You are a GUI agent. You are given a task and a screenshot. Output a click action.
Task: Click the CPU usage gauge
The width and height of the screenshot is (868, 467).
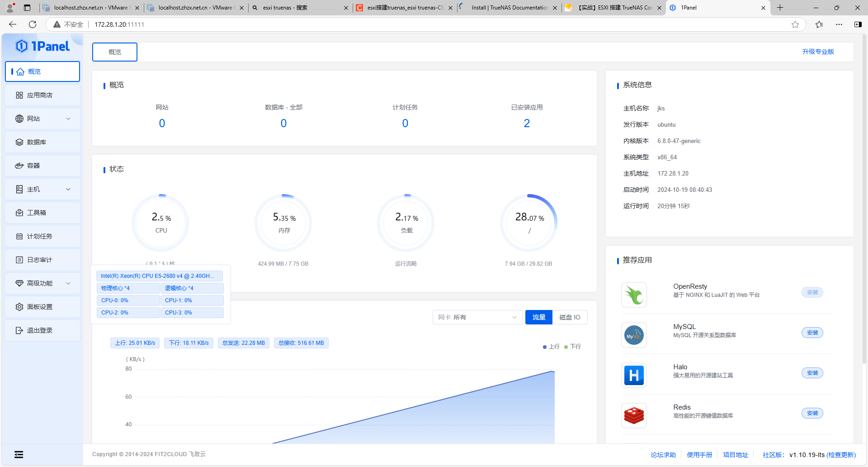(x=161, y=223)
